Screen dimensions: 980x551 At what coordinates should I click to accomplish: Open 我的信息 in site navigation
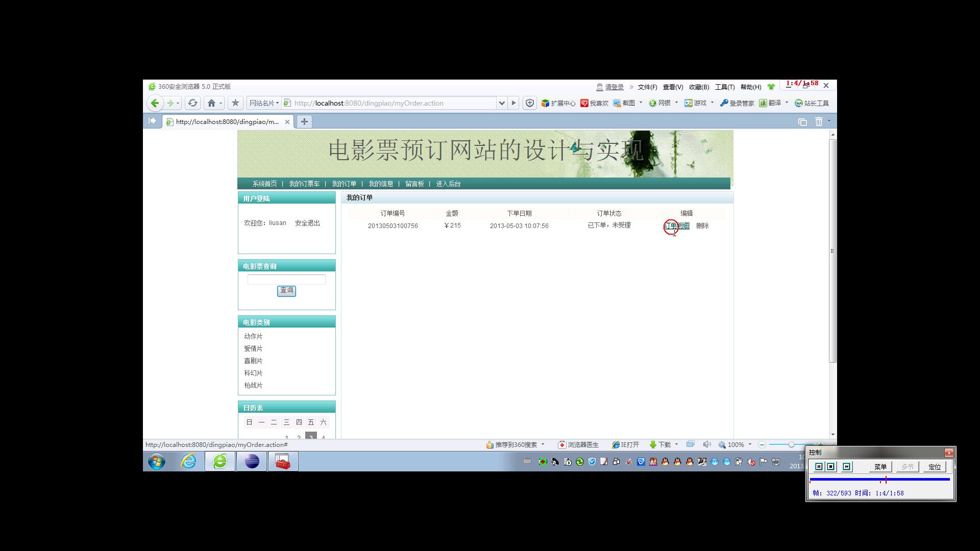pyautogui.click(x=381, y=184)
